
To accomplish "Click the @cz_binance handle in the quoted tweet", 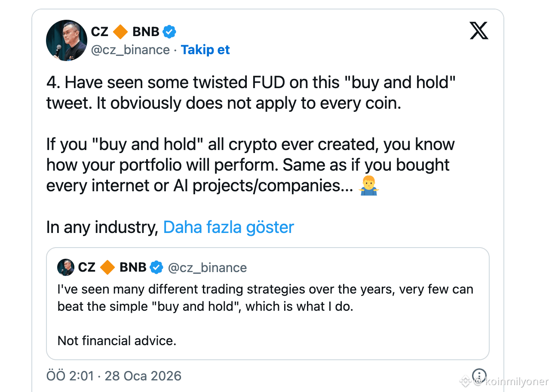I will pyautogui.click(x=207, y=268).
